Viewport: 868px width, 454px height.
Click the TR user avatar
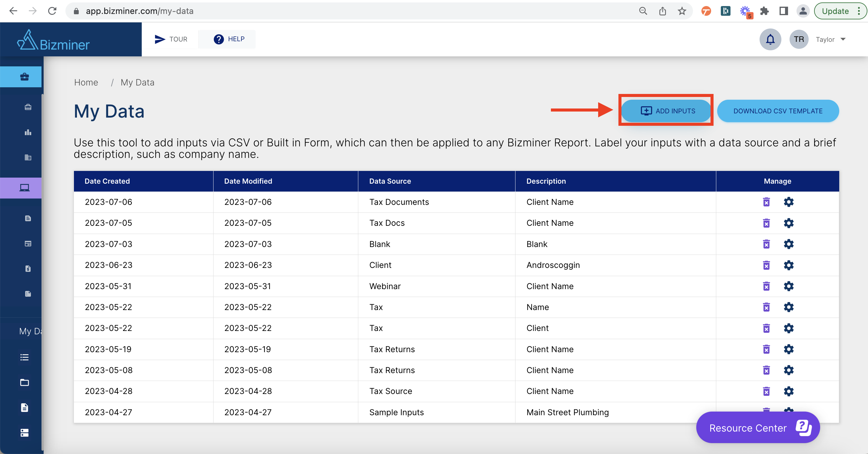tap(799, 39)
